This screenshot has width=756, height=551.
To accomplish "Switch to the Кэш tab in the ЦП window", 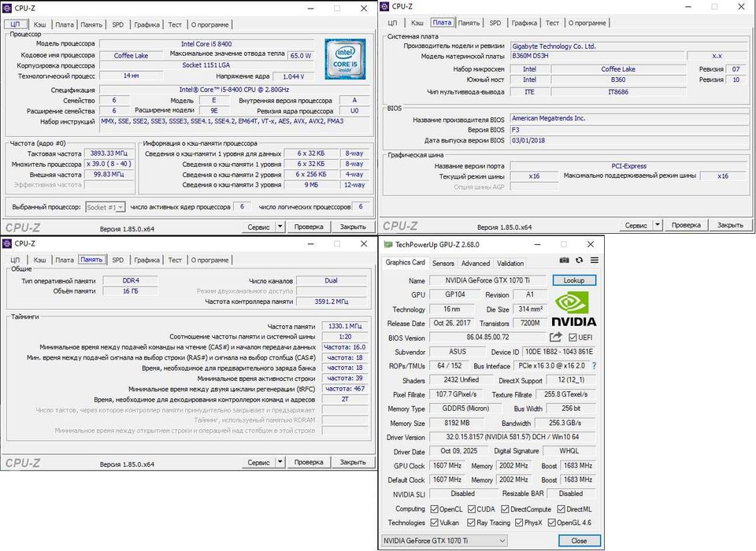I will coord(39,24).
